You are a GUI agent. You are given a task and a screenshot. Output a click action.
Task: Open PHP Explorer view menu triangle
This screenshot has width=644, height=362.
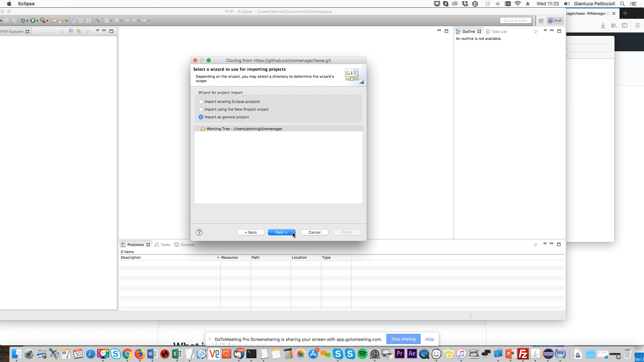(97, 31)
